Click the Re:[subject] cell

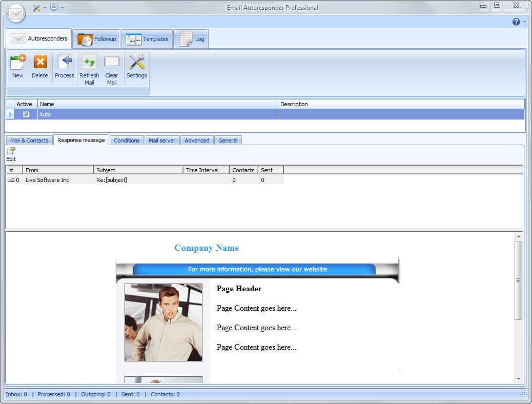coord(112,180)
